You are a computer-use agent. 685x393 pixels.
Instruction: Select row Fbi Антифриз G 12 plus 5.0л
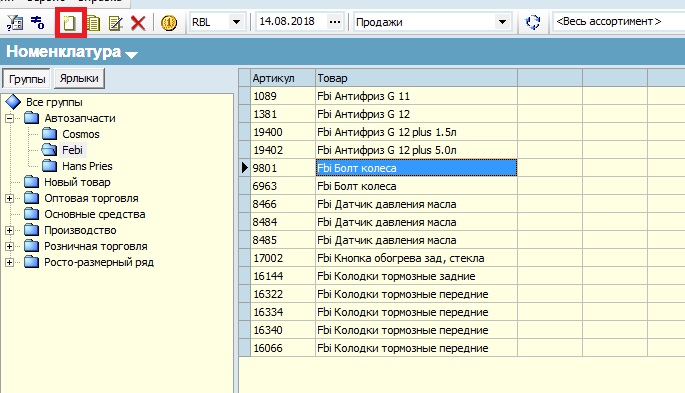416,150
